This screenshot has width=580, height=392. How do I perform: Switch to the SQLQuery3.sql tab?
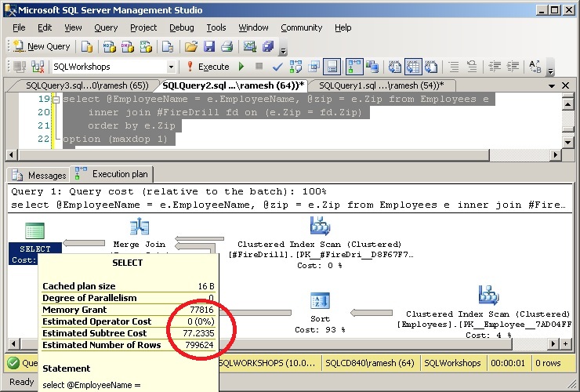click(x=87, y=86)
